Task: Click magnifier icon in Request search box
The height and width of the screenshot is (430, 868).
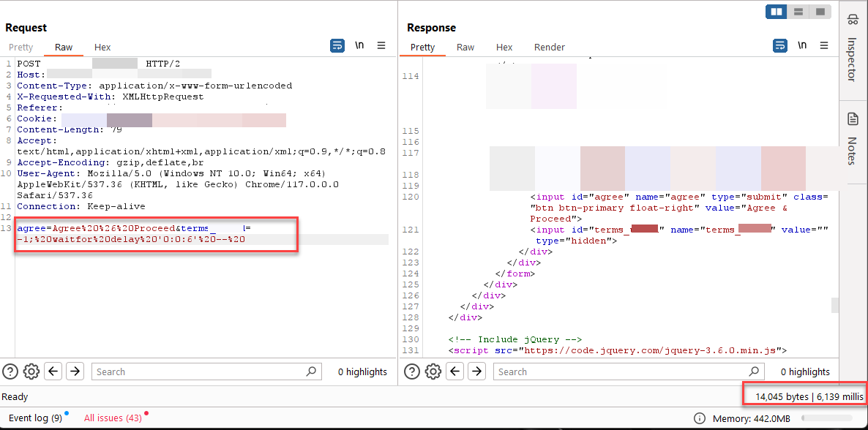Action: pyautogui.click(x=312, y=371)
